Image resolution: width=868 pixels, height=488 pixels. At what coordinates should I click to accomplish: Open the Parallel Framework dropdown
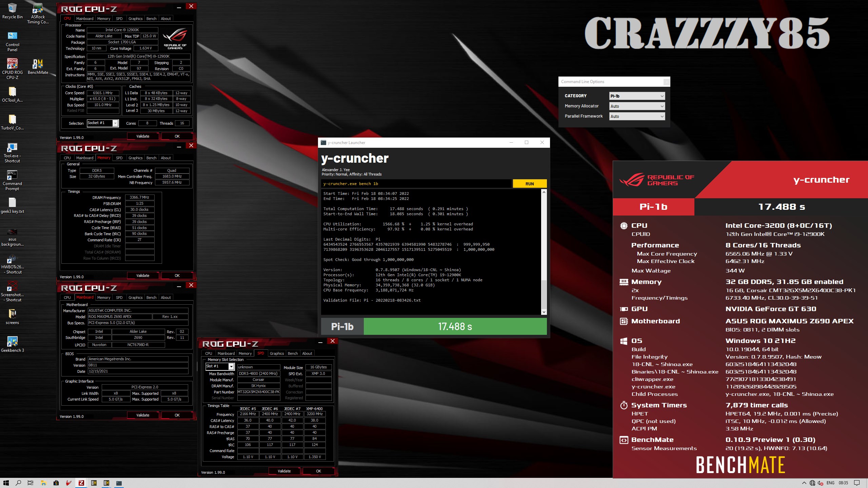click(637, 116)
